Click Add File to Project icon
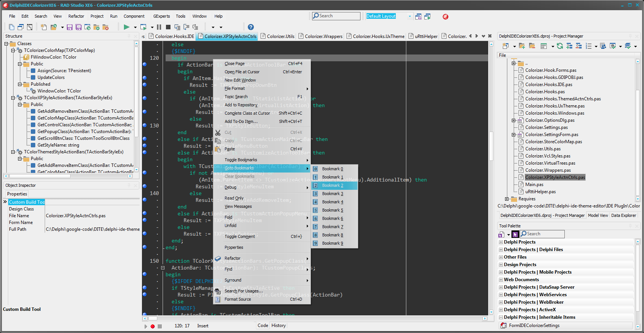This screenshot has height=333, width=644. [97, 27]
